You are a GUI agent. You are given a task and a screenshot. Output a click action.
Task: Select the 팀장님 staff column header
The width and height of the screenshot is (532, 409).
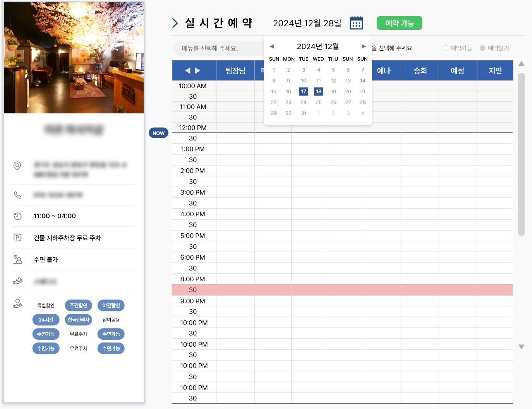235,71
